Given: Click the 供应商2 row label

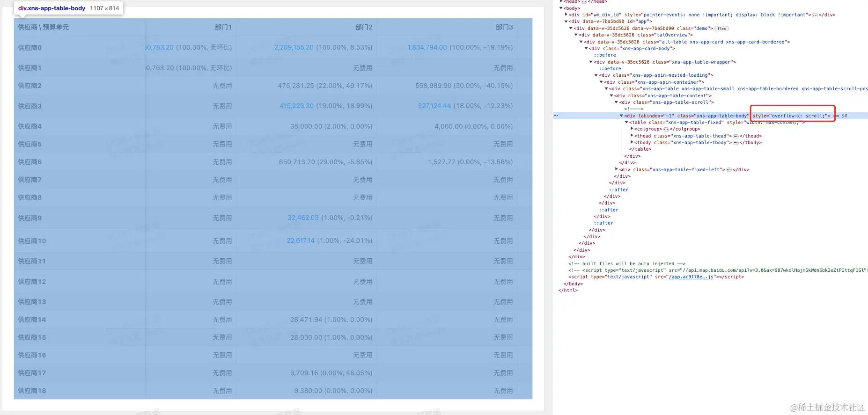Looking at the screenshot, I should [x=29, y=86].
